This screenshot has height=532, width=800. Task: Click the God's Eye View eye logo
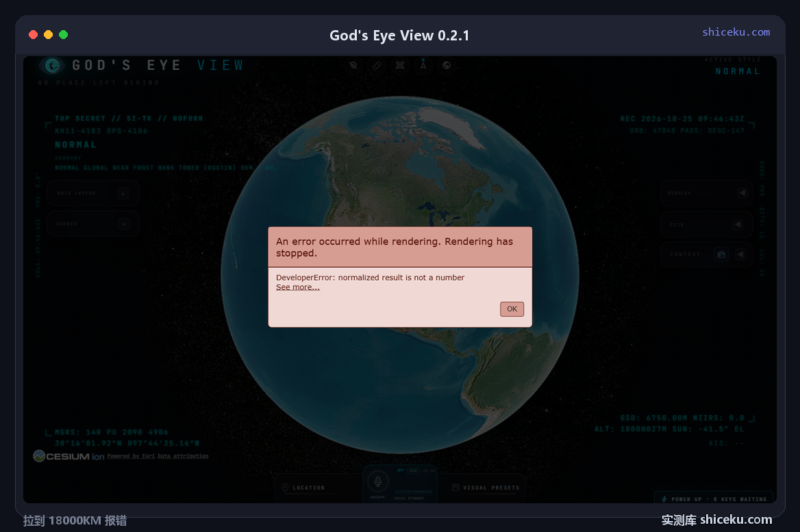52,65
